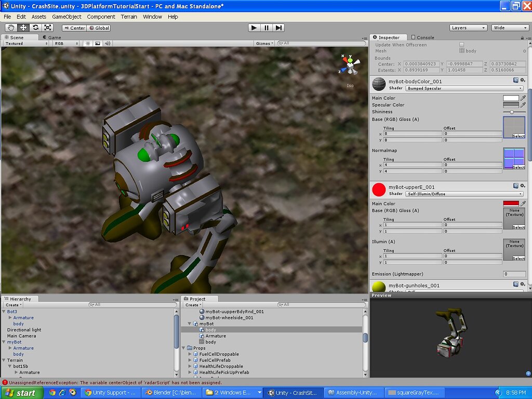The width and height of the screenshot is (532, 399).
Task: Open settings gear on myBot-bodyColor_001 material
Action: tap(522, 81)
